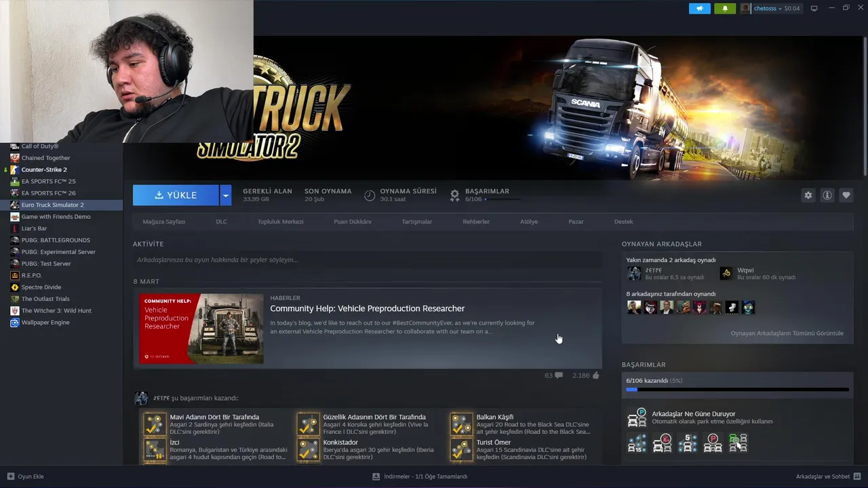Open the Mağaza Sayfası tab

[x=164, y=222]
